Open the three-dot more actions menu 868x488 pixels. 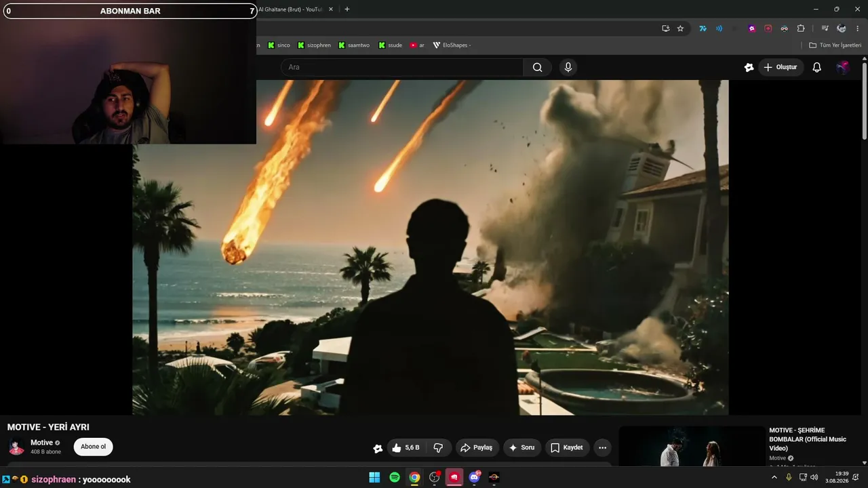[x=602, y=448]
